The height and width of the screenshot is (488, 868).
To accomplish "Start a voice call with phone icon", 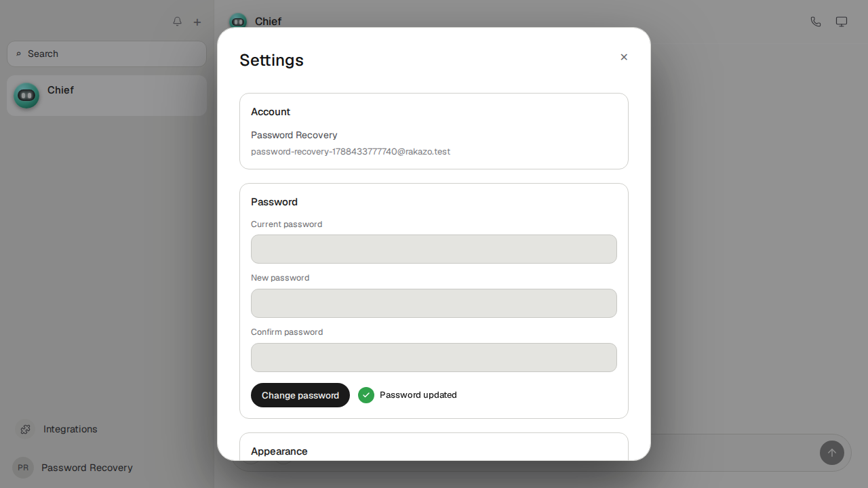I will point(816,22).
